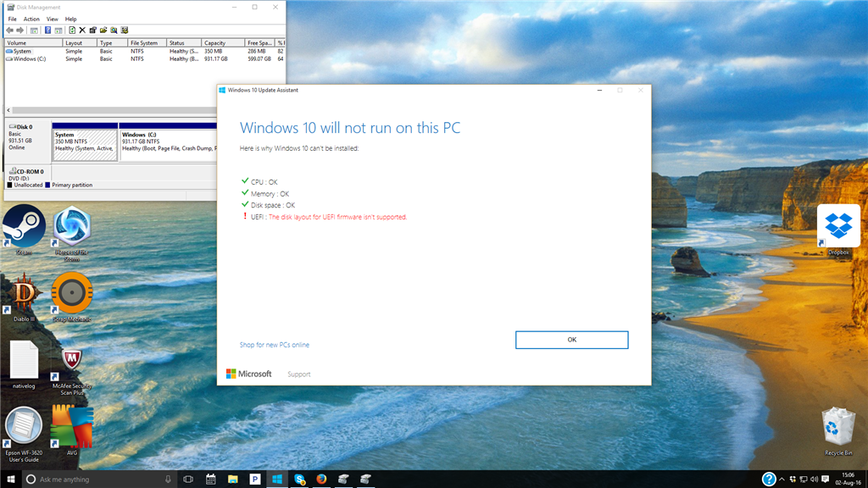Viewport: 868px width, 488px height.
Task: Click the blue help question-mark tray icon
Action: coord(768,480)
